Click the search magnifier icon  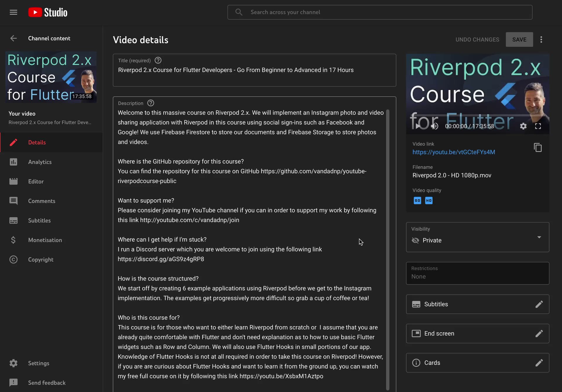pos(239,12)
